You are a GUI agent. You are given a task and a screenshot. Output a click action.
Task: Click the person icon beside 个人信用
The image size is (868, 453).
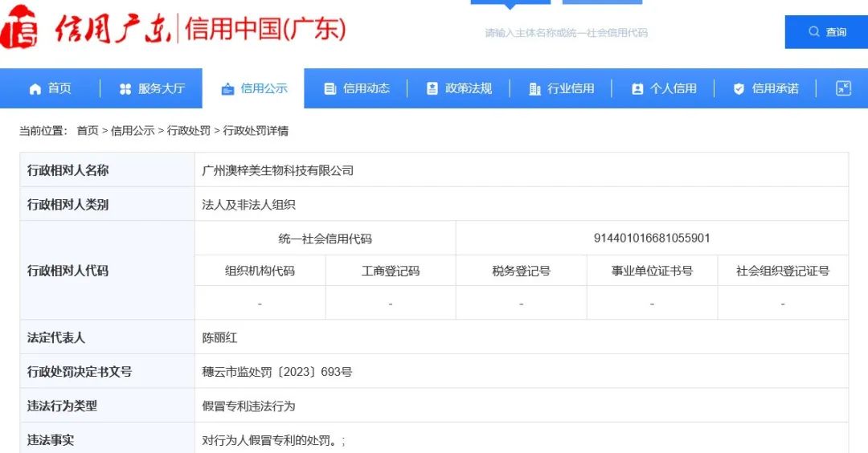(x=637, y=89)
